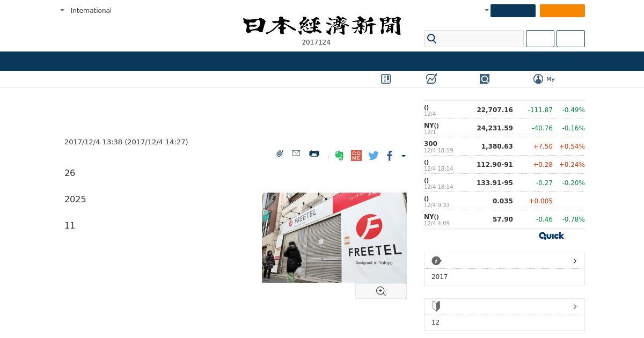
Task: Click the zoom-in magnifier under photo
Action: click(x=381, y=291)
